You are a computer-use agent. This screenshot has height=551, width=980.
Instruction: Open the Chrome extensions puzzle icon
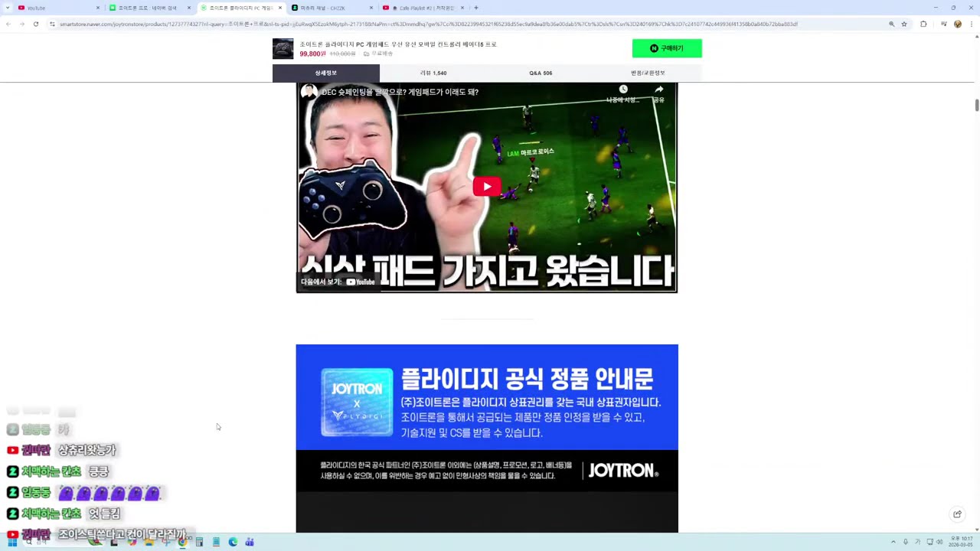923,24
